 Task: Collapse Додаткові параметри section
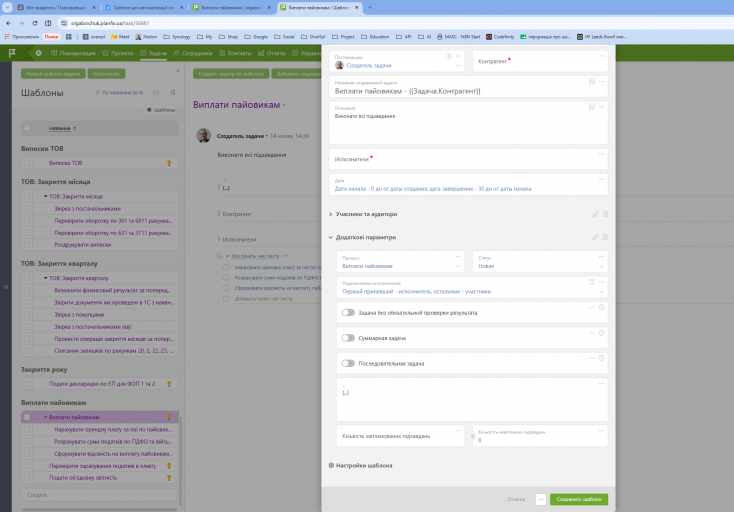pos(330,237)
